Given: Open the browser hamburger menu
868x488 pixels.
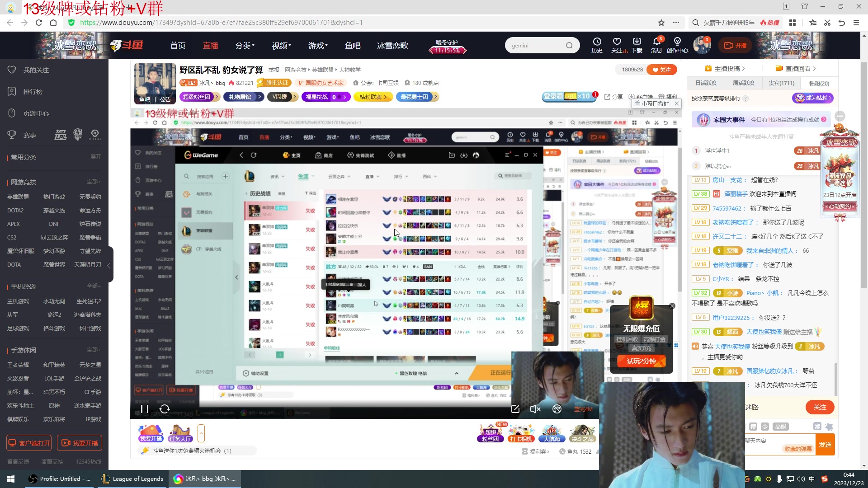Looking at the screenshot, I should [x=856, y=23].
